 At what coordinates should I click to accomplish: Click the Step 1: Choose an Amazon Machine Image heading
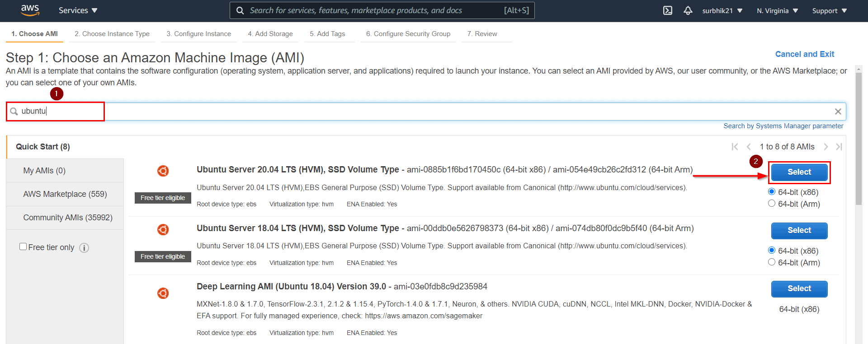point(155,58)
